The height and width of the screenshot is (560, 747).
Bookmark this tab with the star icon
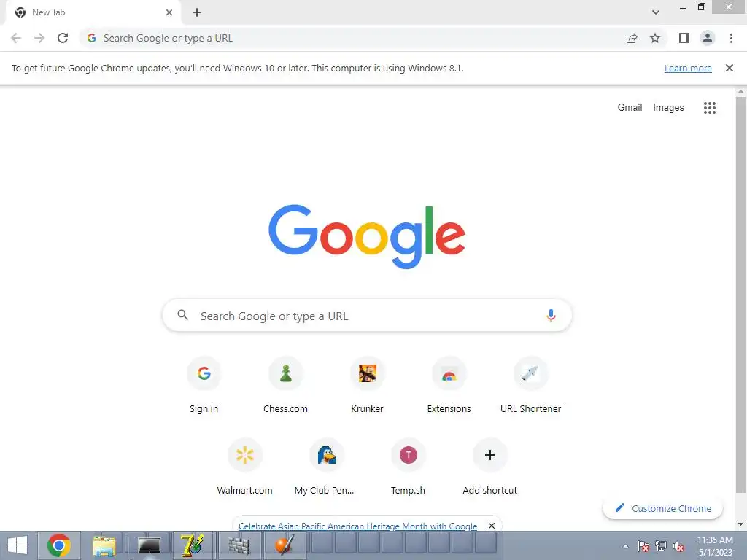point(655,38)
